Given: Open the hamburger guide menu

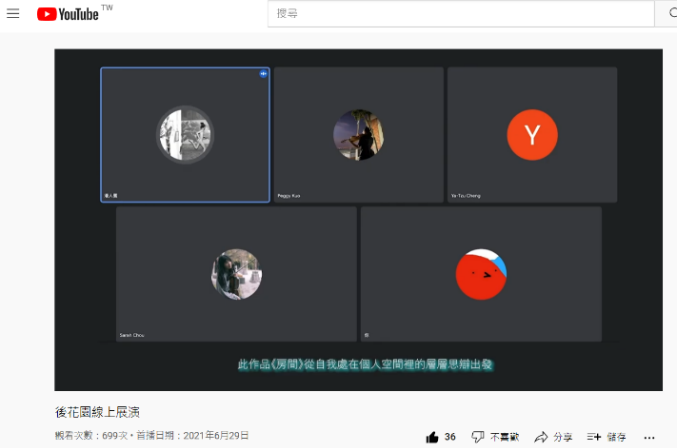Looking at the screenshot, I should coord(13,14).
